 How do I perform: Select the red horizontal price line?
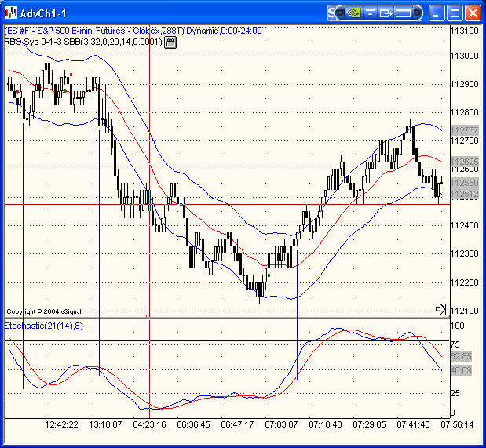coord(236,204)
